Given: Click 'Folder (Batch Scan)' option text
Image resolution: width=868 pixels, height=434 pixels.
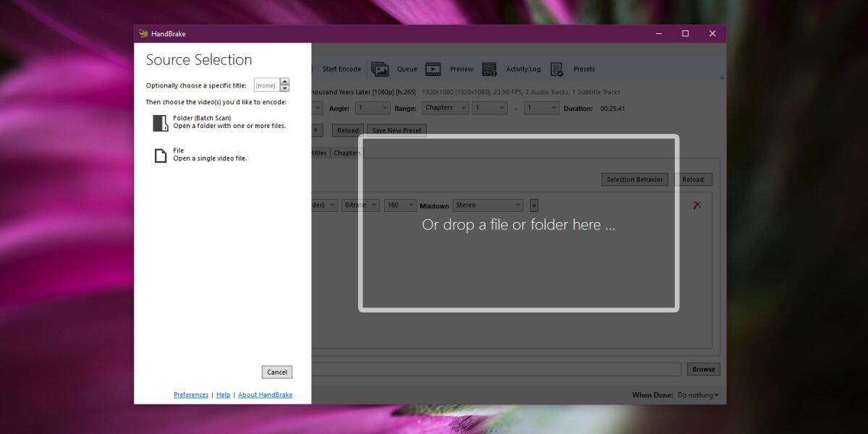Looking at the screenshot, I should 202,118.
